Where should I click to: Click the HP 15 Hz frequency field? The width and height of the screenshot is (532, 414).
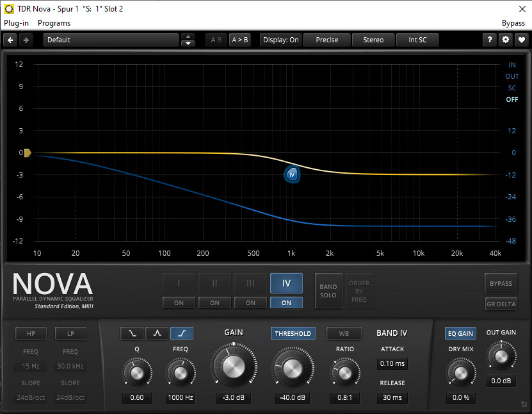click(31, 366)
